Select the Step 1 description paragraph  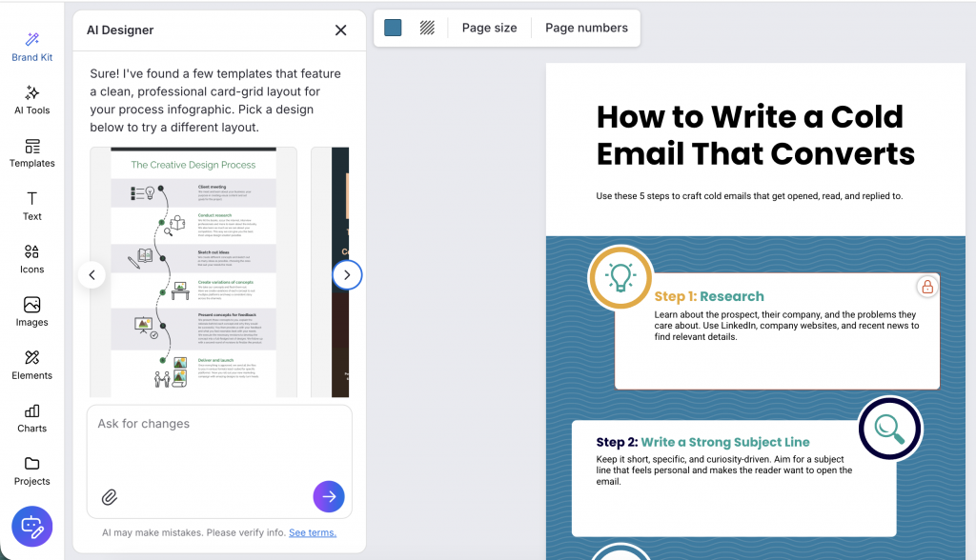[786, 326]
